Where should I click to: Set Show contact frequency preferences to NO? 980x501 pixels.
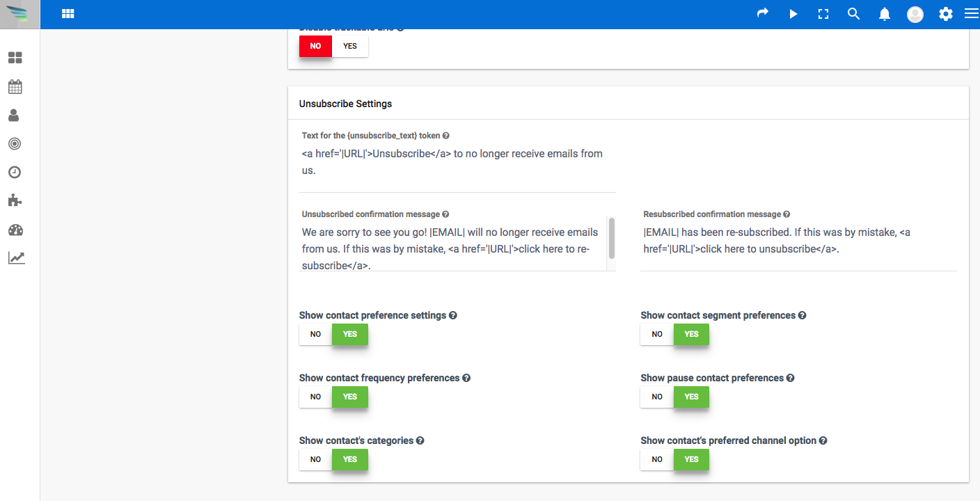click(316, 397)
